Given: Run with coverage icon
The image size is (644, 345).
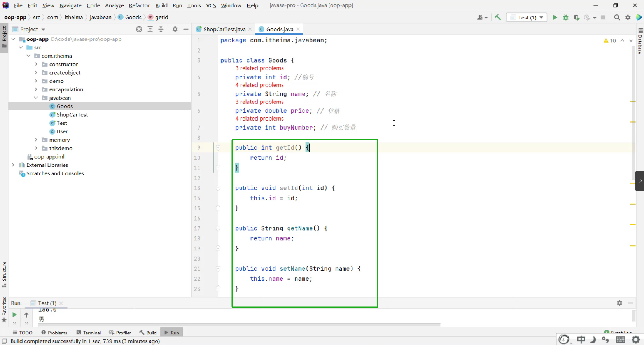Looking at the screenshot, I should pyautogui.click(x=577, y=18).
